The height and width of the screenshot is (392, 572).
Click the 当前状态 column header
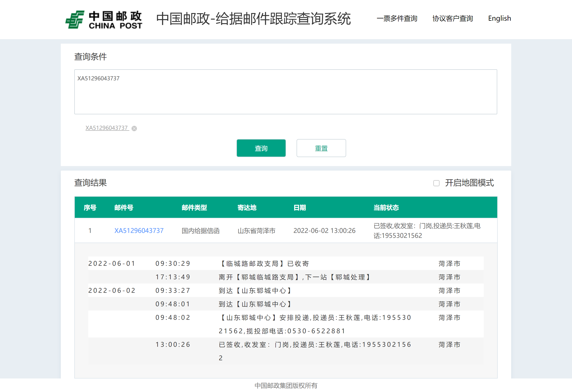[386, 207]
